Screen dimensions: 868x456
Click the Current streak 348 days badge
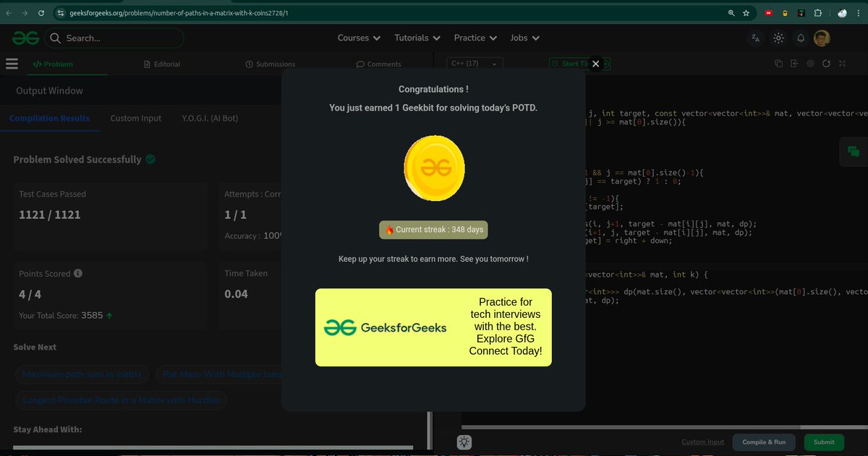coord(433,230)
